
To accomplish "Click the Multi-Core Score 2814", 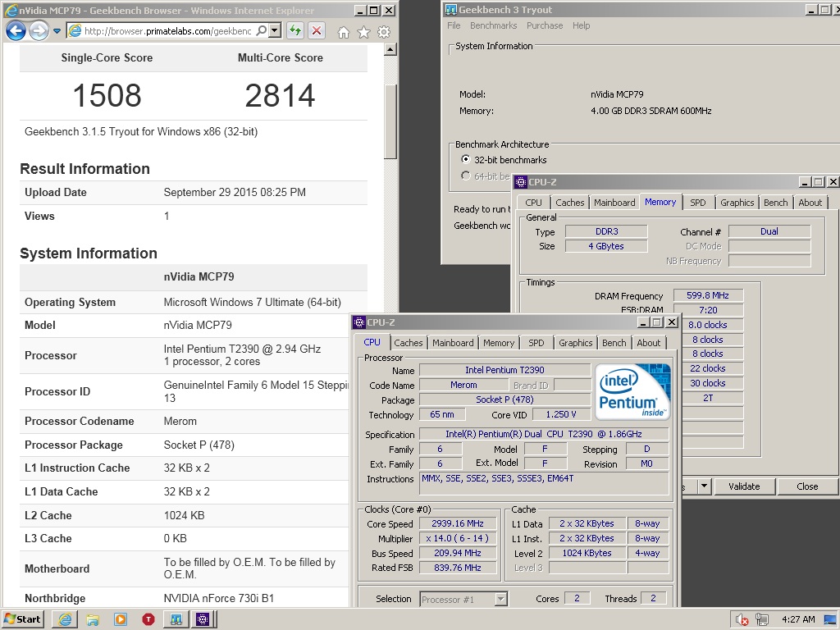I will click(x=281, y=95).
